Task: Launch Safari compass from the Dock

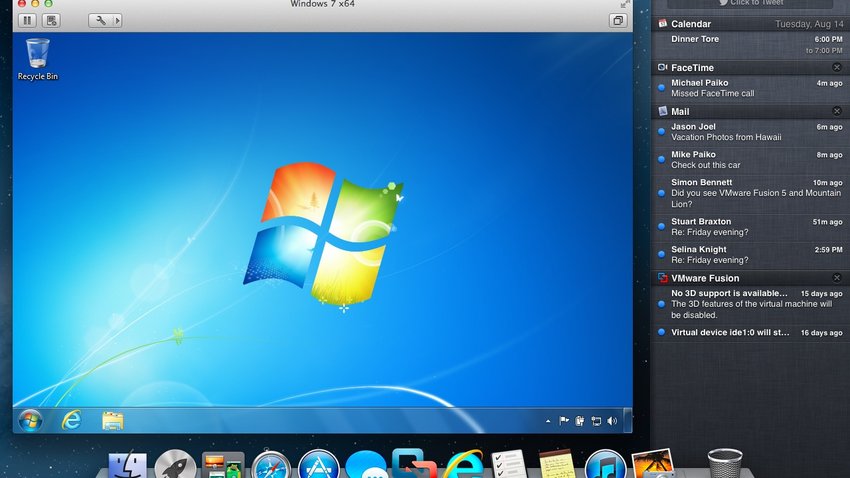Action: (x=271, y=465)
